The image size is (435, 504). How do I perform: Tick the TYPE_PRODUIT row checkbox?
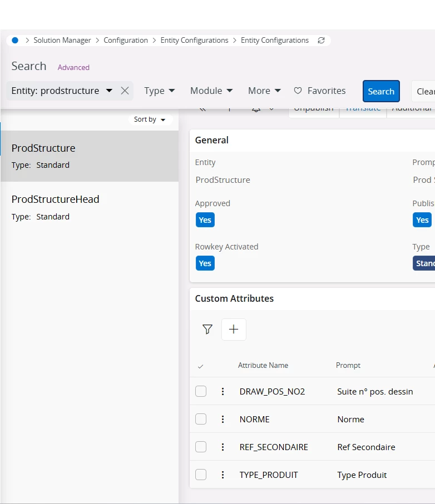[x=201, y=475]
